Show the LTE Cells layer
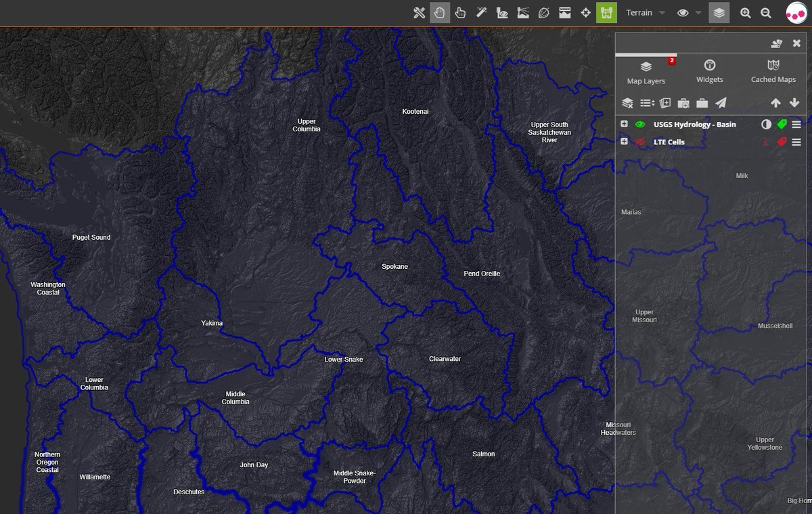Image resolution: width=812 pixels, height=514 pixels. click(x=639, y=142)
